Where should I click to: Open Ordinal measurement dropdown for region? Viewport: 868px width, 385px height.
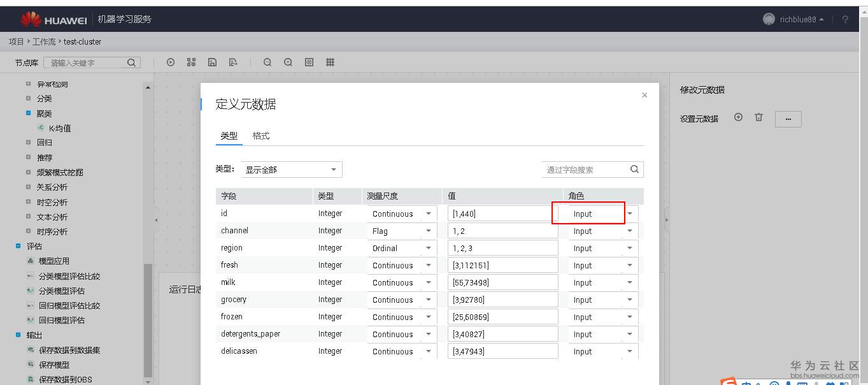pyautogui.click(x=402, y=248)
